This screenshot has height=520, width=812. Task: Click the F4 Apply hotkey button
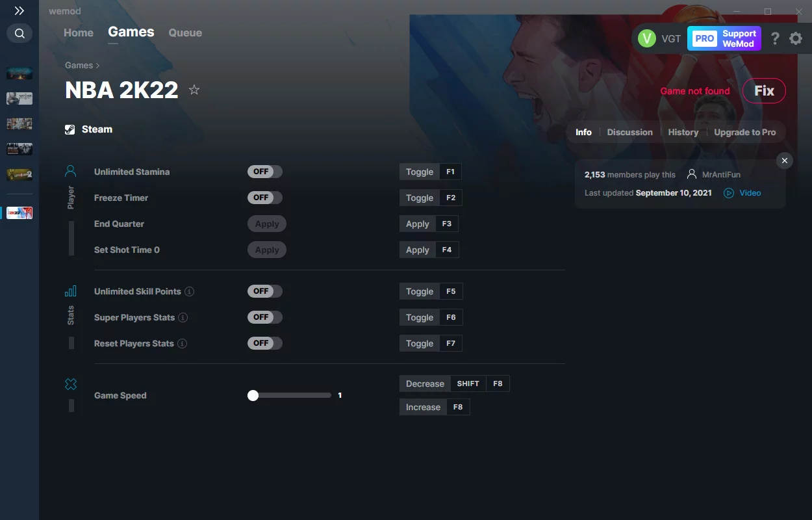[429, 250]
